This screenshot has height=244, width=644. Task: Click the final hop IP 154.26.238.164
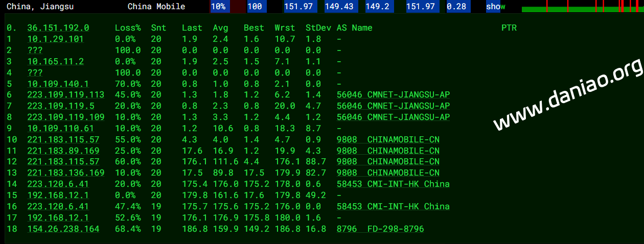63,229
